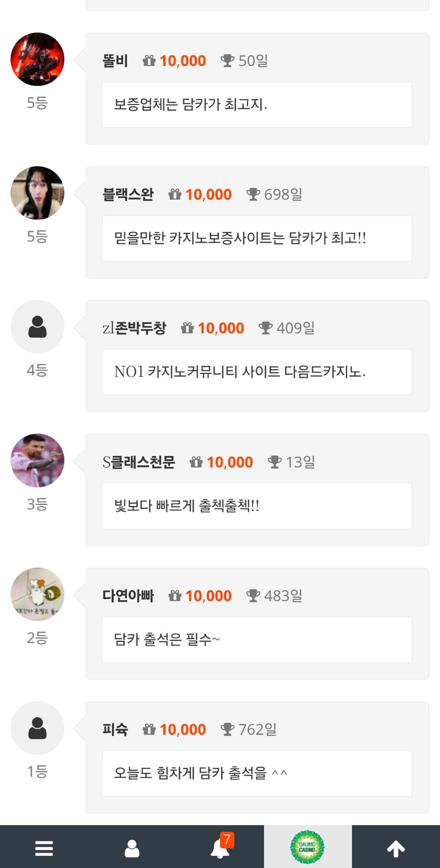Open the user profile icon in bottom bar

(132, 848)
